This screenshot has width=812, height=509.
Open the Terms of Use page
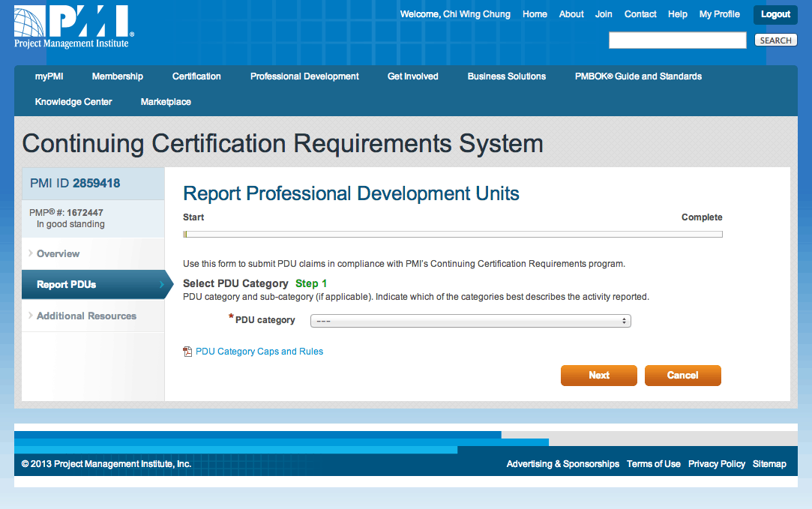click(653, 463)
